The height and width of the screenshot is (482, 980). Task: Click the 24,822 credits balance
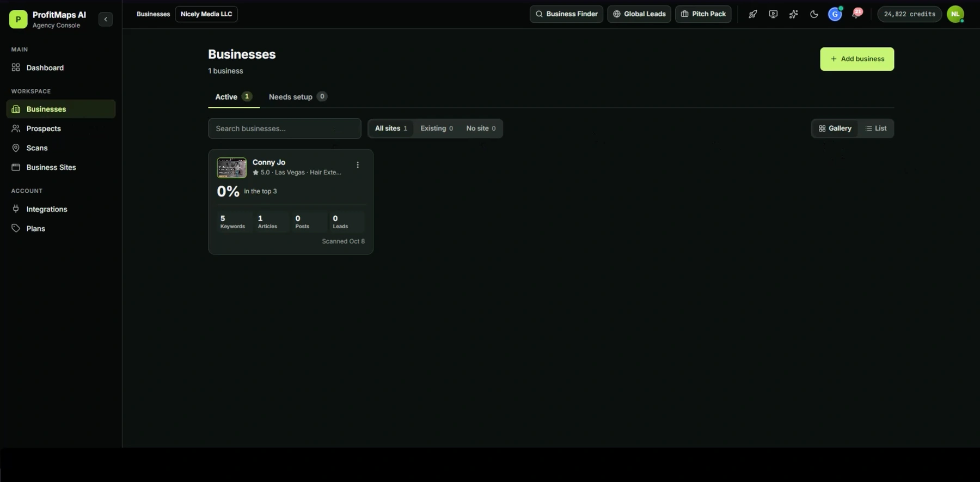point(910,14)
